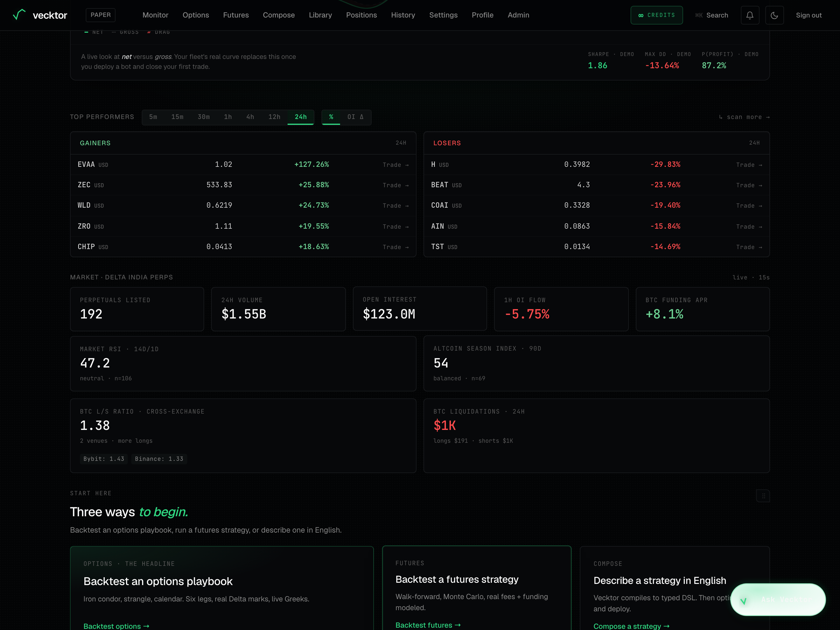Image resolution: width=840 pixels, height=630 pixels.
Task: Trade H USD loser
Action: coord(749,165)
